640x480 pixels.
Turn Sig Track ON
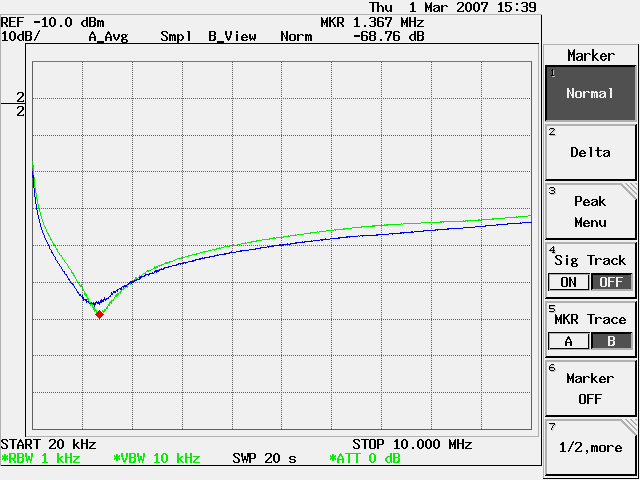(x=569, y=282)
